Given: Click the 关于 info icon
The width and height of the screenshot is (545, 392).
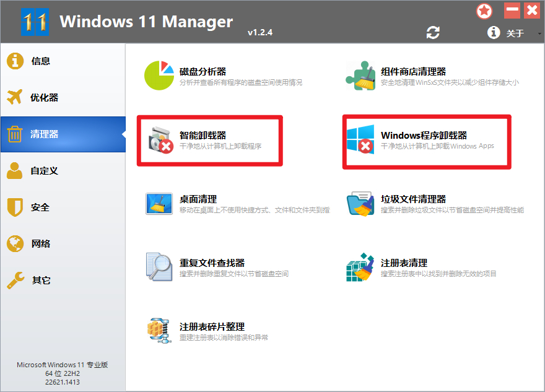Looking at the screenshot, I should [494, 33].
